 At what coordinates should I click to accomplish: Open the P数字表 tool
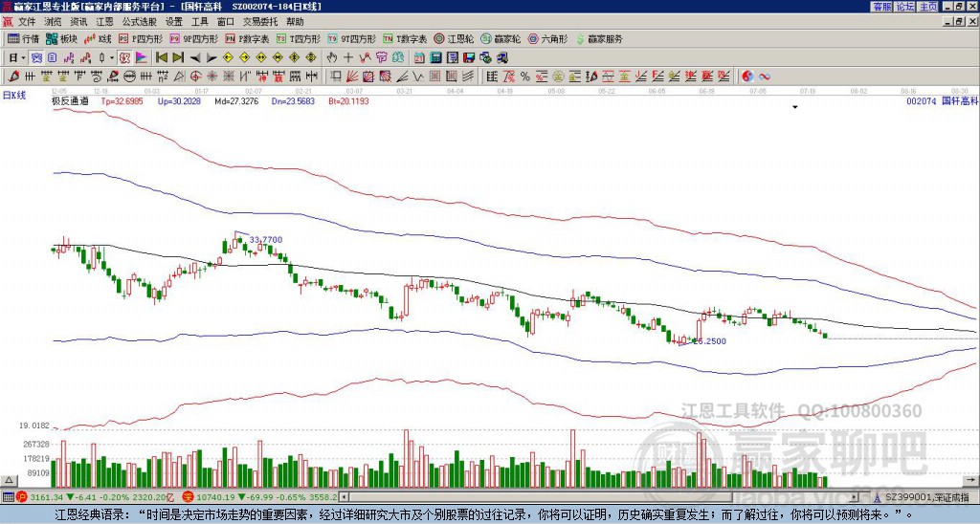click(248, 38)
